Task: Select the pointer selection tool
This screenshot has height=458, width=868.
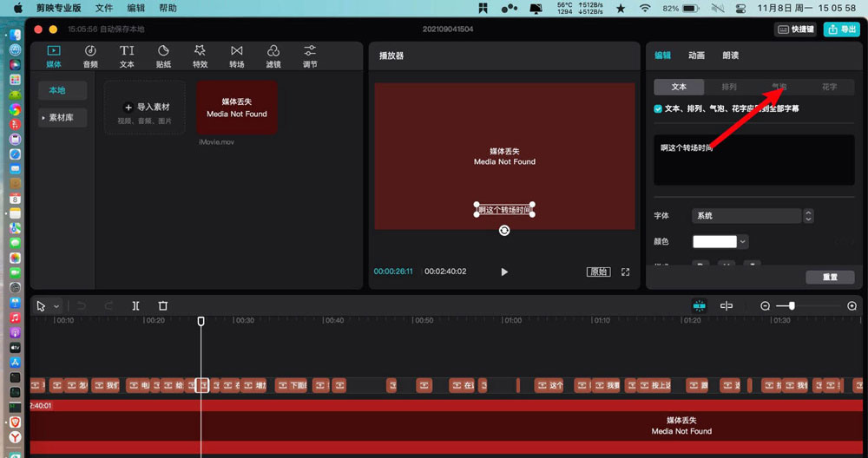Action: (41, 306)
